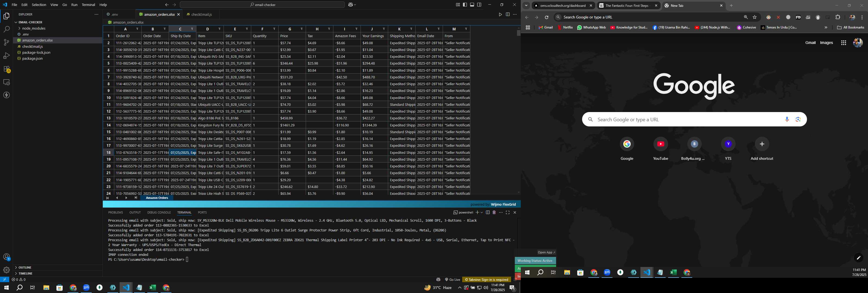Click the spreadsheet vertical scrollbar thumb
This screenshot has height=293, width=868.
tap(518, 33)
